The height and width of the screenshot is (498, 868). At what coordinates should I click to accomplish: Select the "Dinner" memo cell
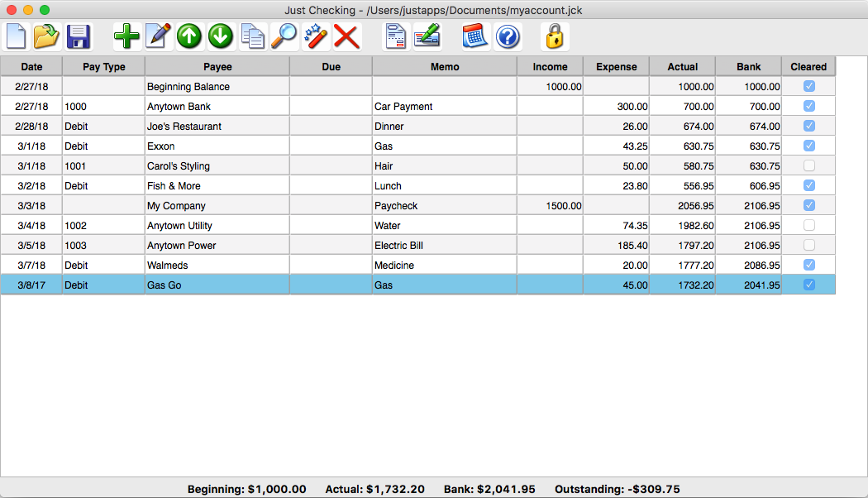pyautogui.click(x=445, y=127)
